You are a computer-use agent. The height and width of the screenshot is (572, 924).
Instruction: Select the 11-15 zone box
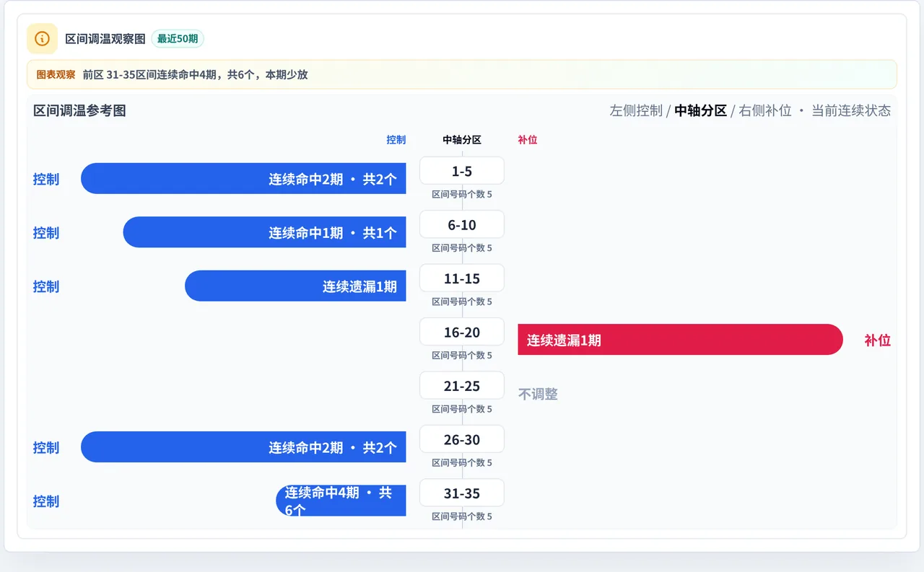[462, 278]
